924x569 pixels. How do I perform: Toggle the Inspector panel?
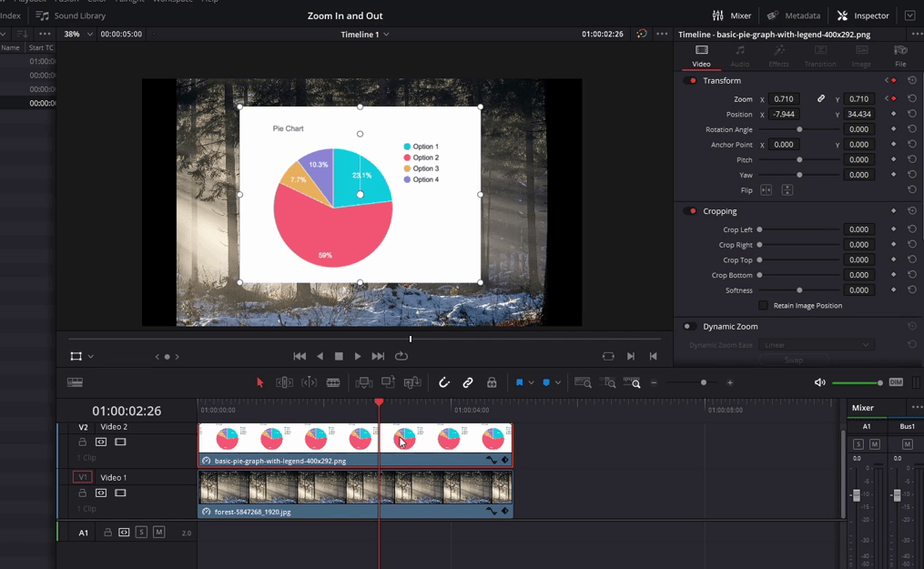coord(863,15)
